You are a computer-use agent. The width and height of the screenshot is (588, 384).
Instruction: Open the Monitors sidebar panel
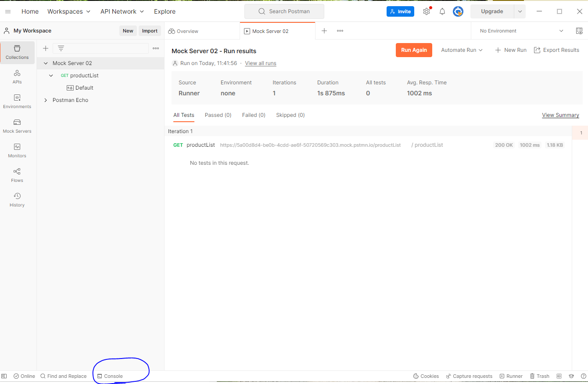[x=17, y=151]
